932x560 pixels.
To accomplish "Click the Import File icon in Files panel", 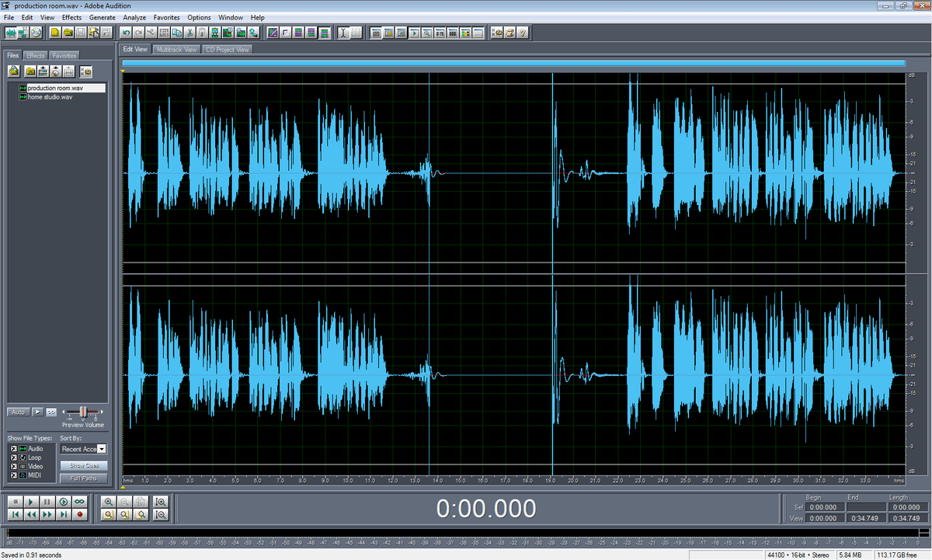I will point(14,71).
